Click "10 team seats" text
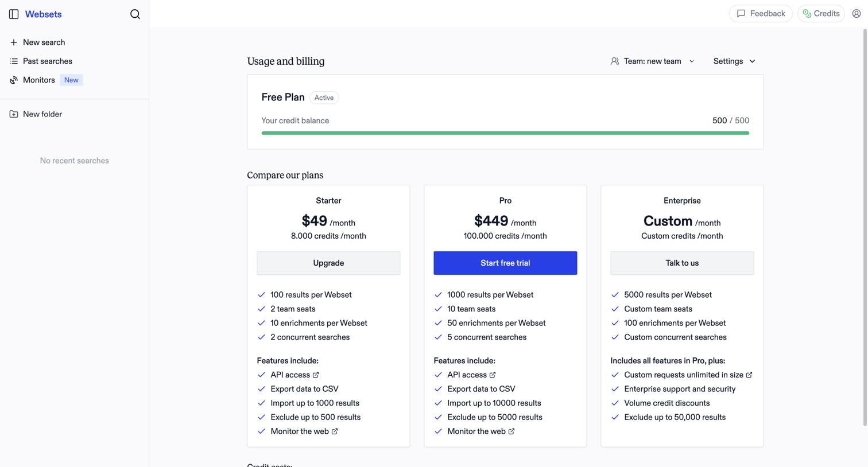The height and width of the screenshot is (467, 868). (x=471, y=309)
